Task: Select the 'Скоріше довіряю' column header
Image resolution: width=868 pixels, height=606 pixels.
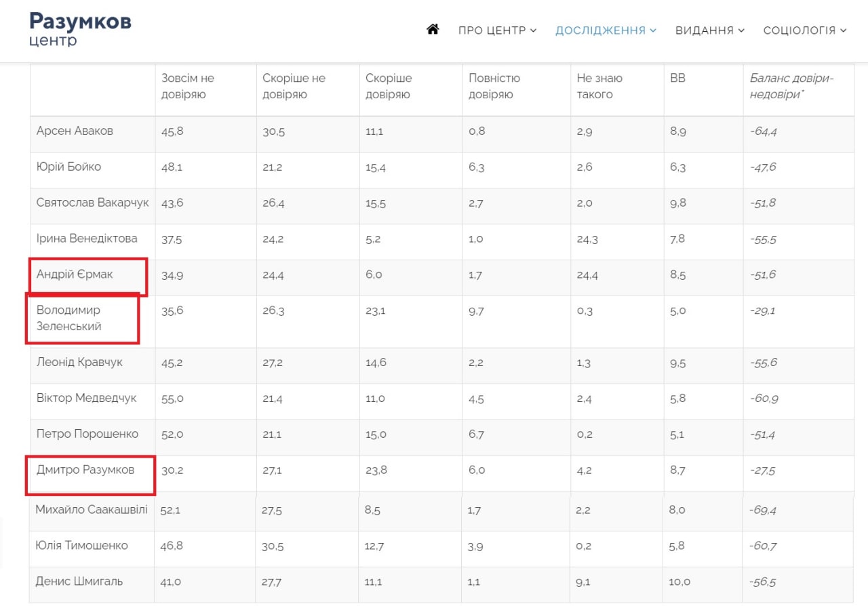Action: [389, 86]
